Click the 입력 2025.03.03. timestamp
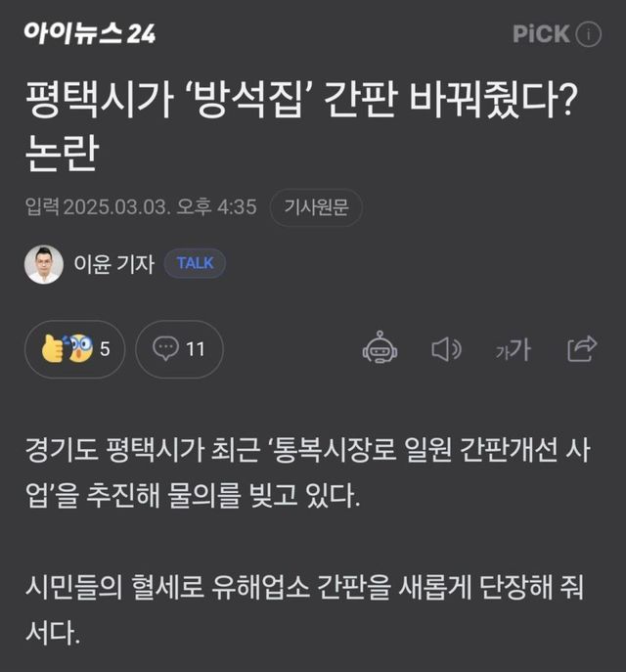Viewport: 626px width, 672px height. (x=141, y=207)
